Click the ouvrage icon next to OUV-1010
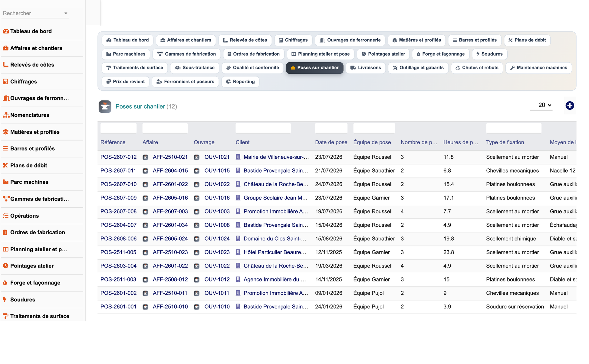 [197, 307]
